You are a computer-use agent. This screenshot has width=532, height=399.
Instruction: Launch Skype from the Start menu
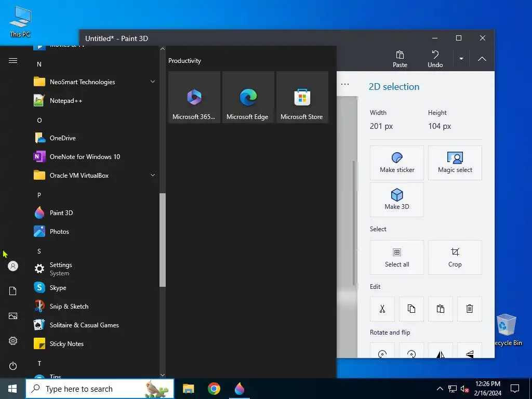tap(95, 288)
